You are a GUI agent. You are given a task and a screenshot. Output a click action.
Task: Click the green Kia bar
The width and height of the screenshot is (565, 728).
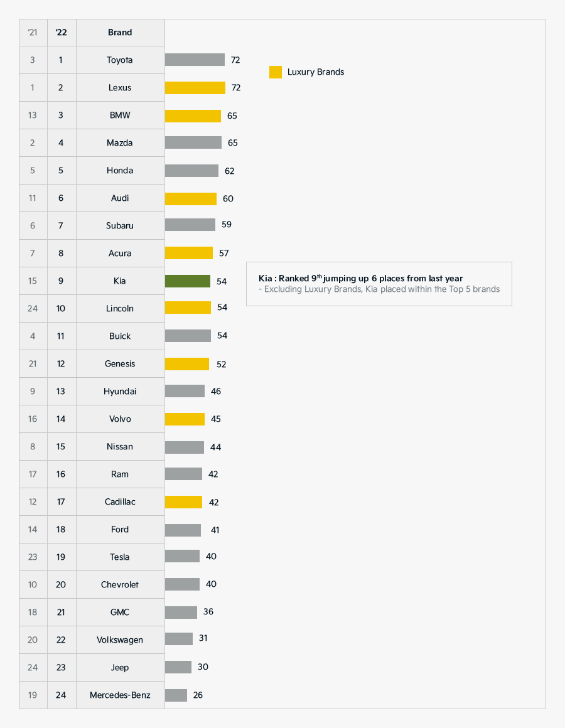[x=188, y=281]
